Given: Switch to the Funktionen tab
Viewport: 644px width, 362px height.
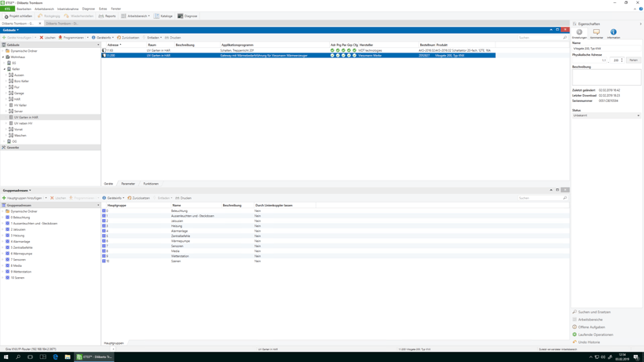Looking at the screenshot, I should (151, 184).
